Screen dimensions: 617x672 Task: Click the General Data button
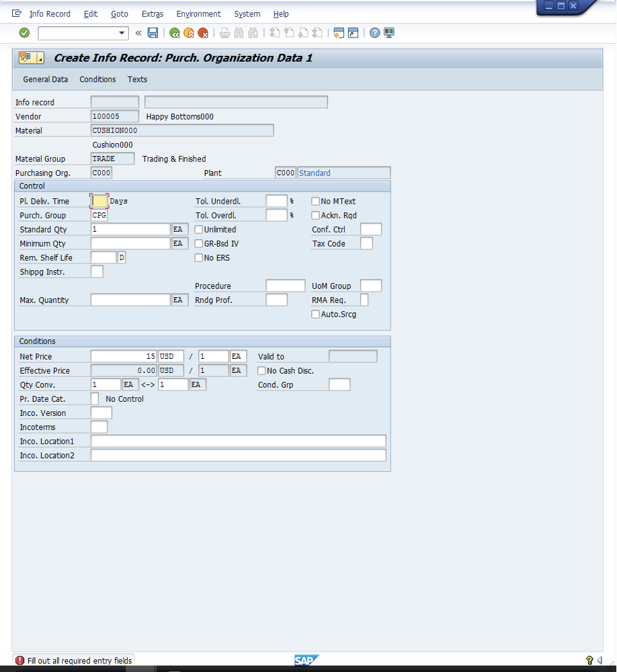click(46, 79)
